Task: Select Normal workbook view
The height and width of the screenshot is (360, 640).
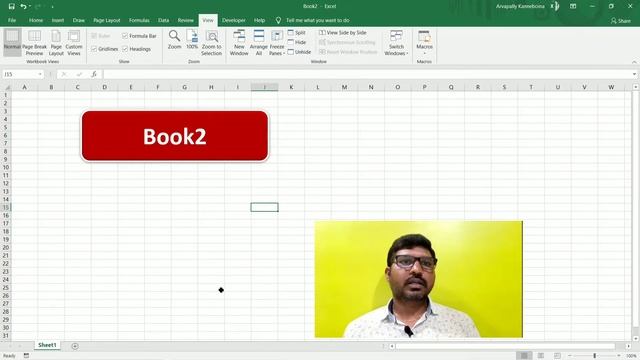Action: 12,42
